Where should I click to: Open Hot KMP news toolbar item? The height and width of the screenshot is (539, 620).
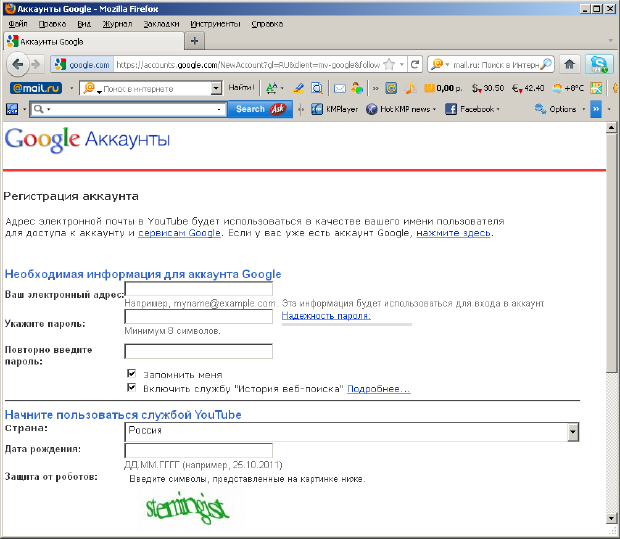click(401, 109)
